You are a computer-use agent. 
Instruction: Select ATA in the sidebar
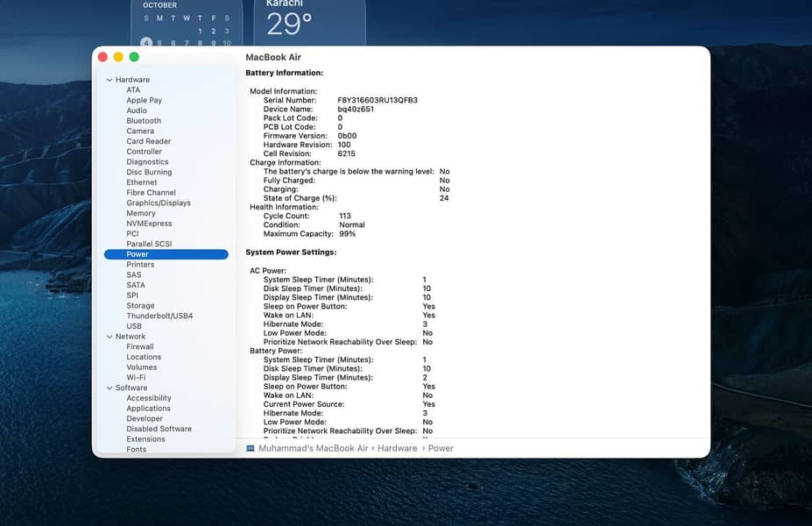(x=133, y=89)
